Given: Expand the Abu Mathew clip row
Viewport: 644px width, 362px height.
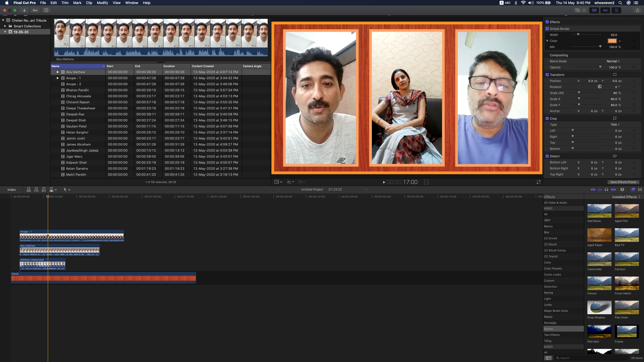Looking at the screenshot, I should (x=58, y=72).
